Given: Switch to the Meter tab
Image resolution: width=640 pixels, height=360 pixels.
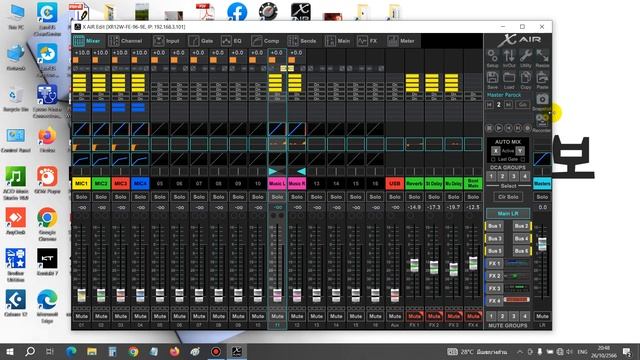Looking at the screenshot, I should 402,41.
